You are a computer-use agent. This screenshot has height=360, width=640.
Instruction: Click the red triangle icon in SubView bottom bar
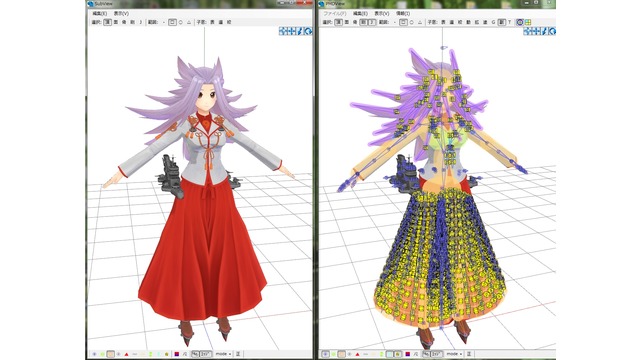(x=127, y=354)
